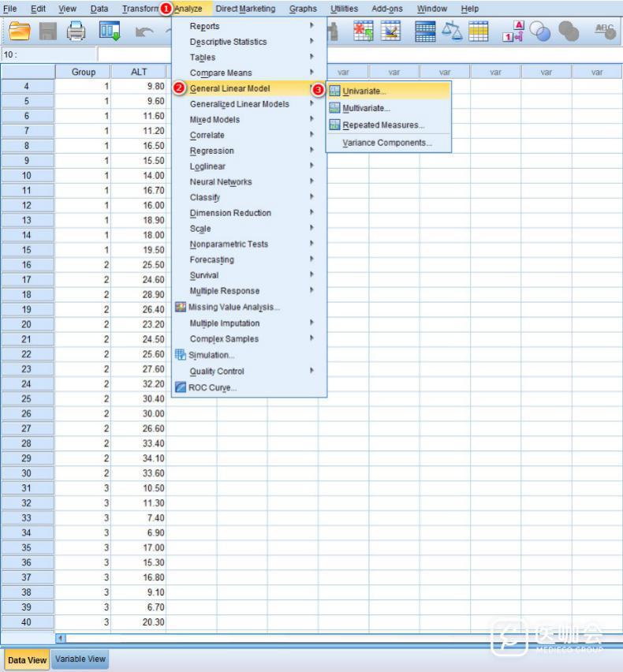This screenshot has width=623, height=672.
Task: Click the horizontal scrollbar at bottom
Action: pyautogui.click(x=315, y=637)
